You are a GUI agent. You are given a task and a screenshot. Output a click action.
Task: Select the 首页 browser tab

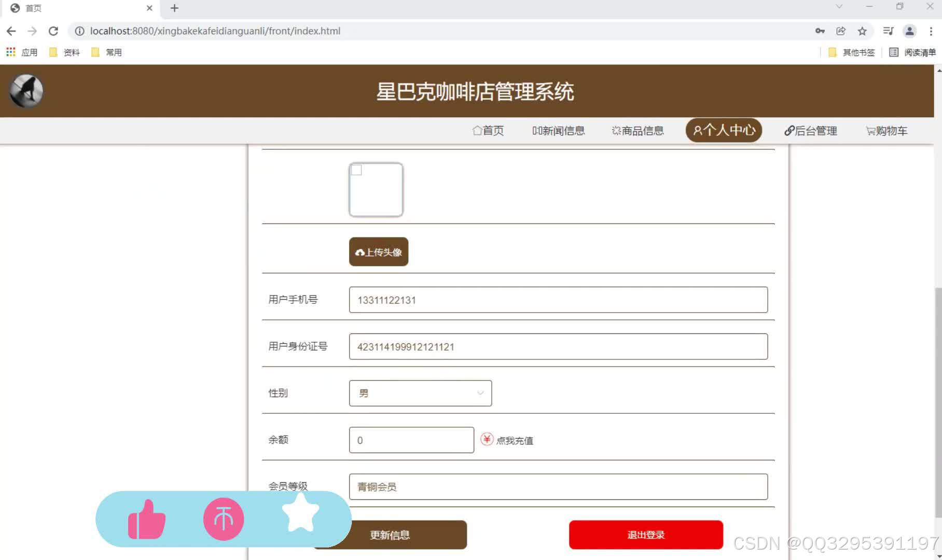point(80,8)
